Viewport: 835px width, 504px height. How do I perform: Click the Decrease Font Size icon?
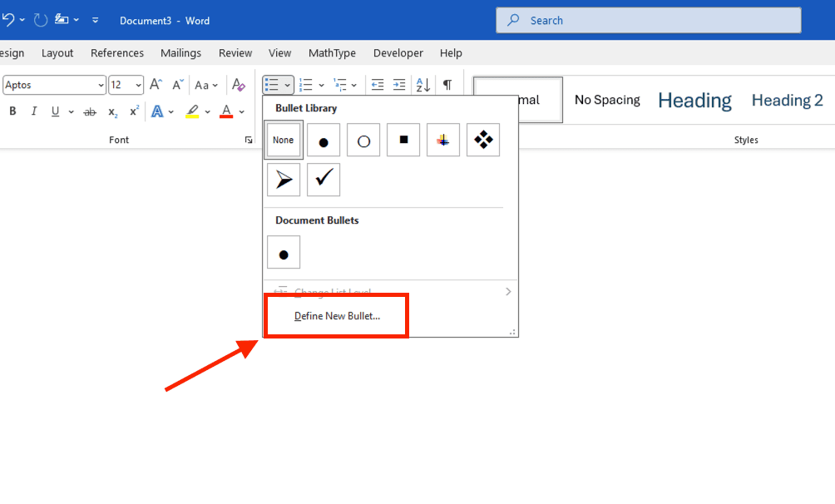[178, 84]
